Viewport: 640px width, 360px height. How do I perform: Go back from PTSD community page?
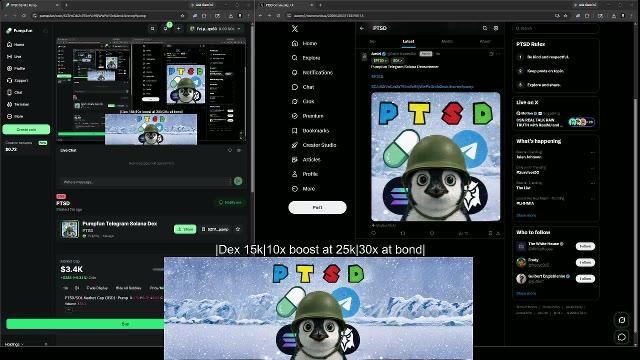coord(362,28)
